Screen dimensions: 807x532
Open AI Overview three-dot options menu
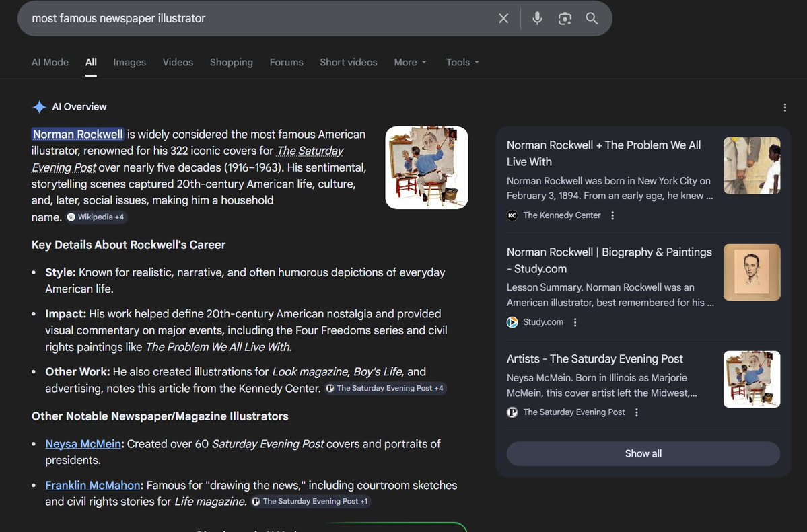coord(784,108)
